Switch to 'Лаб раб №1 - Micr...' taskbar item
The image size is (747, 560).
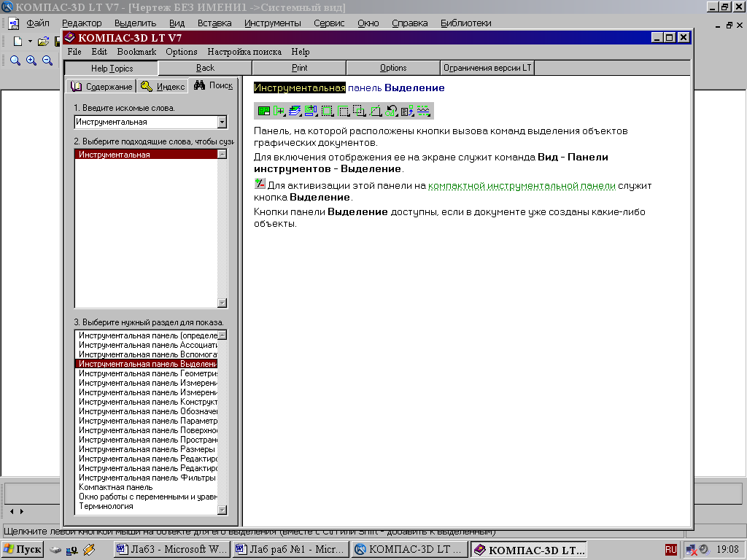tap(291, 550)
